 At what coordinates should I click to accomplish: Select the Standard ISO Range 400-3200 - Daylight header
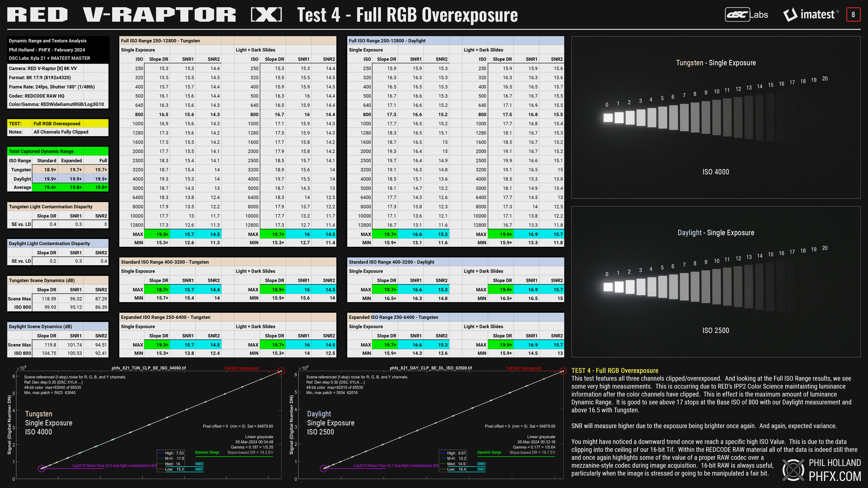(391, 262)
